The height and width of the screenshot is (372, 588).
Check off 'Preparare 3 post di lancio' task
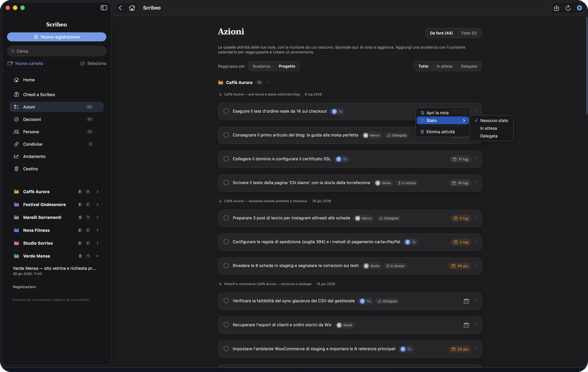point(226,218)
